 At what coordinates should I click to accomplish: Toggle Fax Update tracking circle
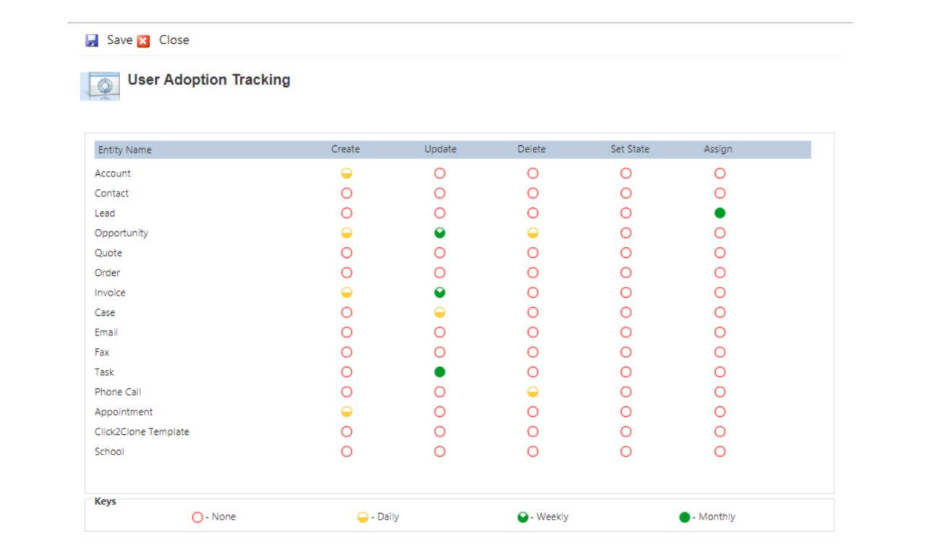[x=440, y=353]
